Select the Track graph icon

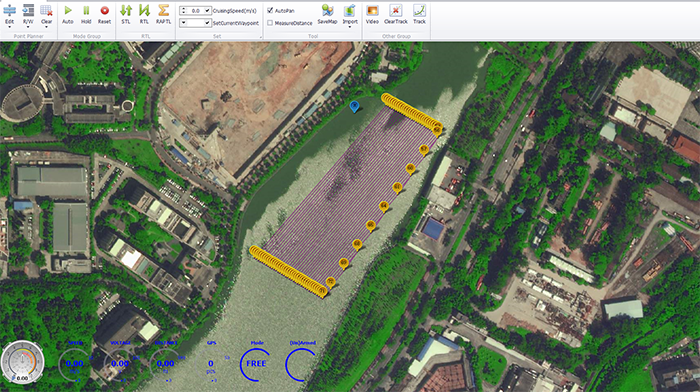coord(419,10)
